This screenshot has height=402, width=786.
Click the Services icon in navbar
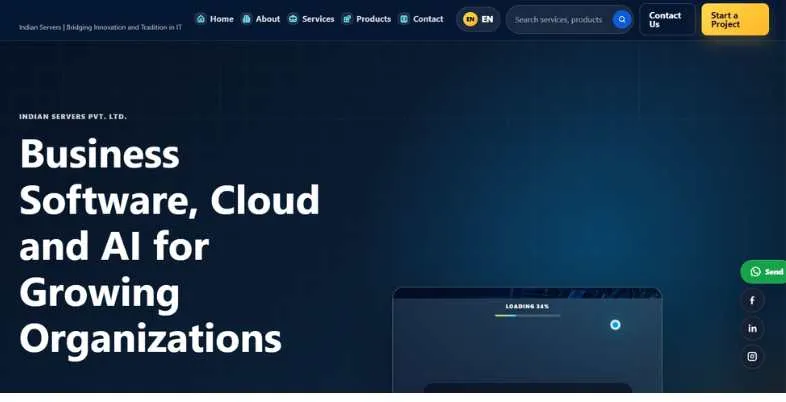coord(293,19)
